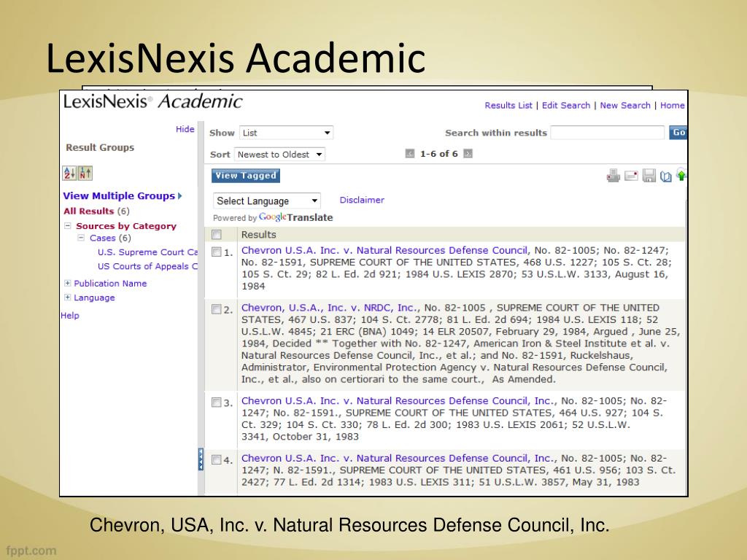Click Publication Name label
This screenshot has height=560, width=747.
tap(110, 284)
